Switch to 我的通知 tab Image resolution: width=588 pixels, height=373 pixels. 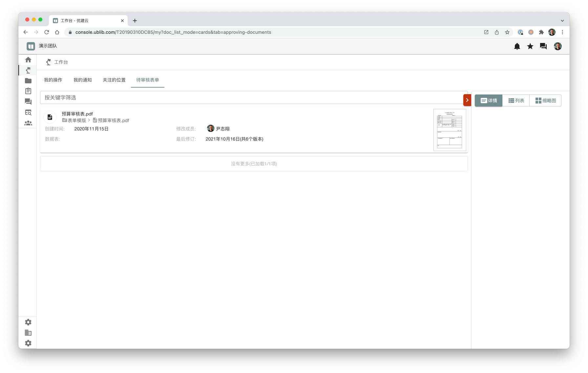click(x=83, y=80)
